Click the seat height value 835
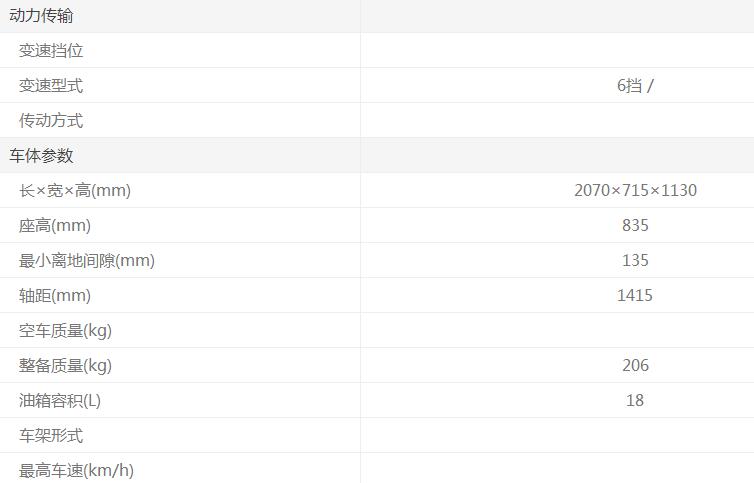Image resolution: width=754 pixels, height=483 pixels. pyautogui.click(x=635, y=226)
